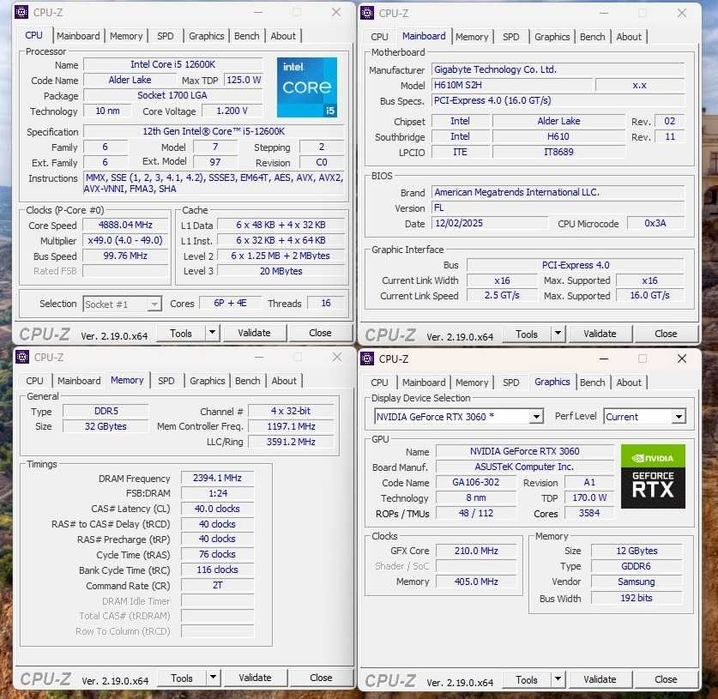Click the multiplier value 'x49.0 (4.0 - 49.0)'
Screen dimensions: 718x699
point(125,240)
